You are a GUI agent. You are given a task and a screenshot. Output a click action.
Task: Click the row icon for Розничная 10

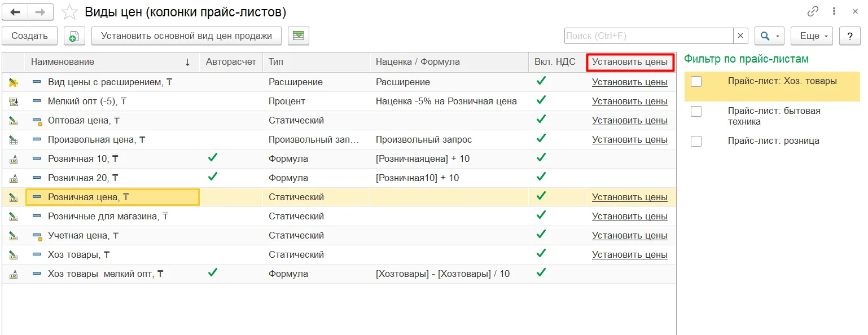(14, 159)
